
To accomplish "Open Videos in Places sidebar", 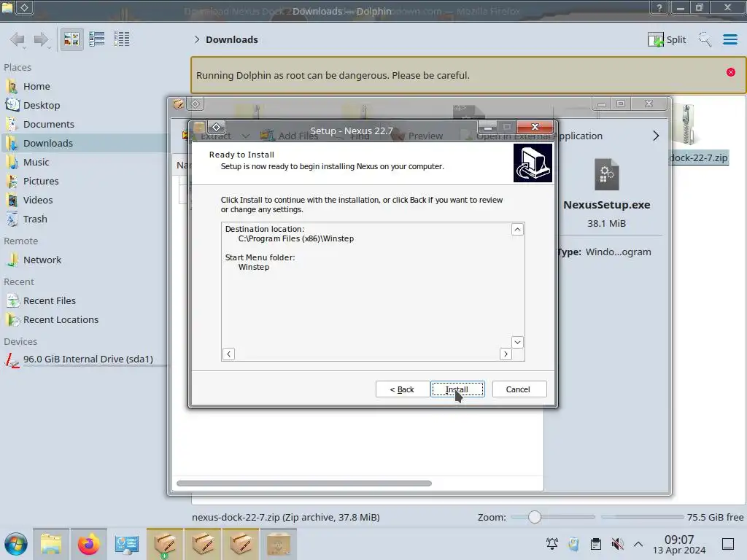I will pyautogui.click(x=83, y=201).
